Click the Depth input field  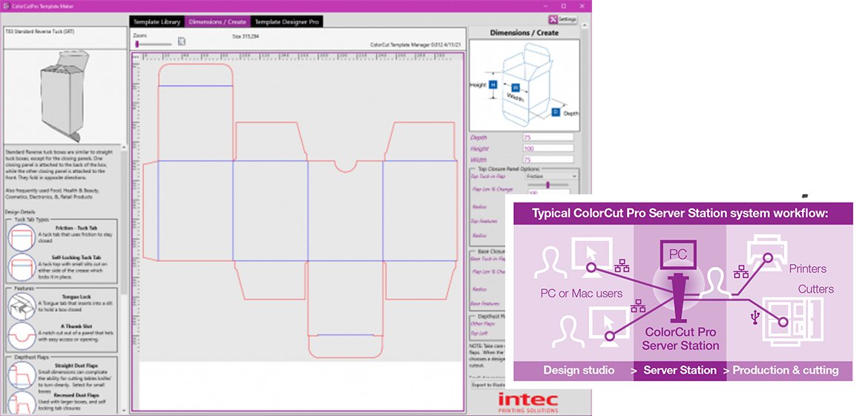tap(548, 137)
